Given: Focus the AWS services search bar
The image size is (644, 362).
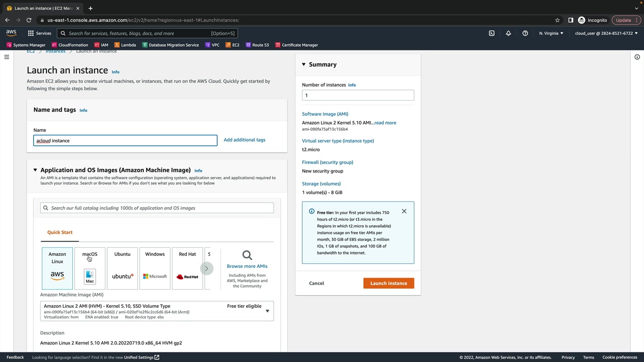Looking at the screenshot, I should (147, 33).
